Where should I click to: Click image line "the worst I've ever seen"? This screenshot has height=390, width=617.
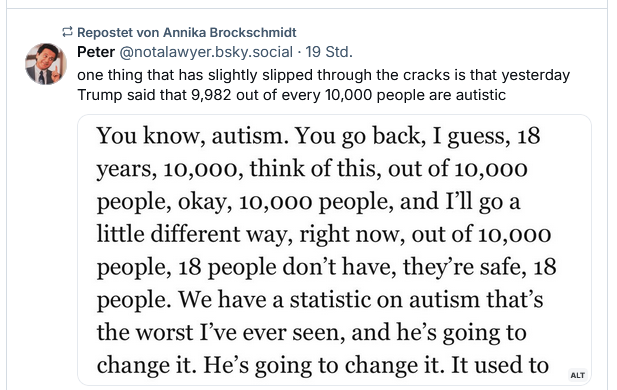312,333
